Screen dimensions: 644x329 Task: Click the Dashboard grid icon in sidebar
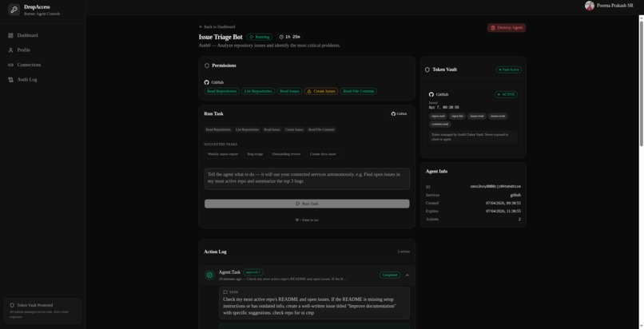[10, 36]
